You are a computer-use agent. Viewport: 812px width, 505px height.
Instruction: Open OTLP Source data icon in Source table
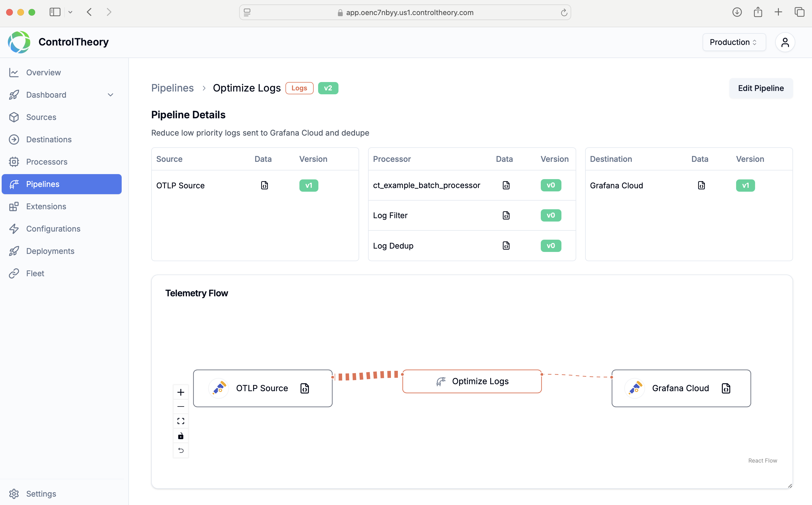[x=264, y=185]
